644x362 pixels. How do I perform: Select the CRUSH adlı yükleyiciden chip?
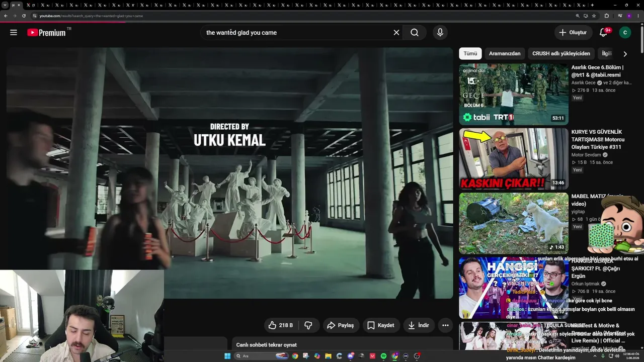561,53
